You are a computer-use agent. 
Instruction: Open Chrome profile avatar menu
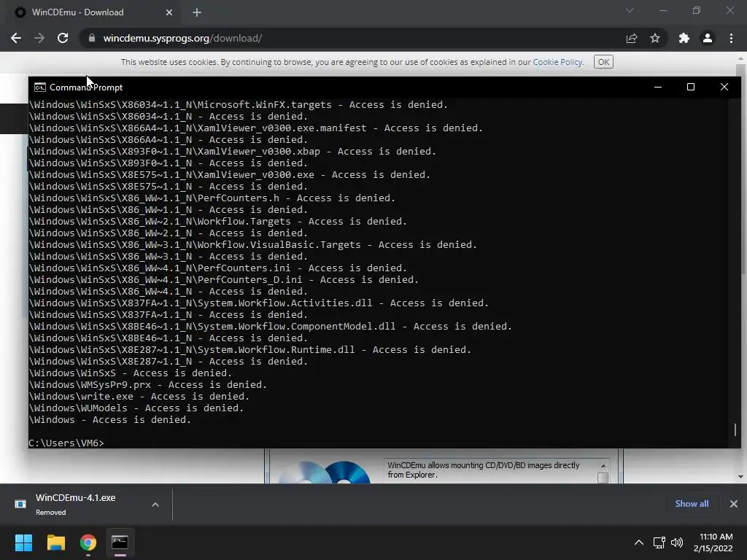point(708,38)
